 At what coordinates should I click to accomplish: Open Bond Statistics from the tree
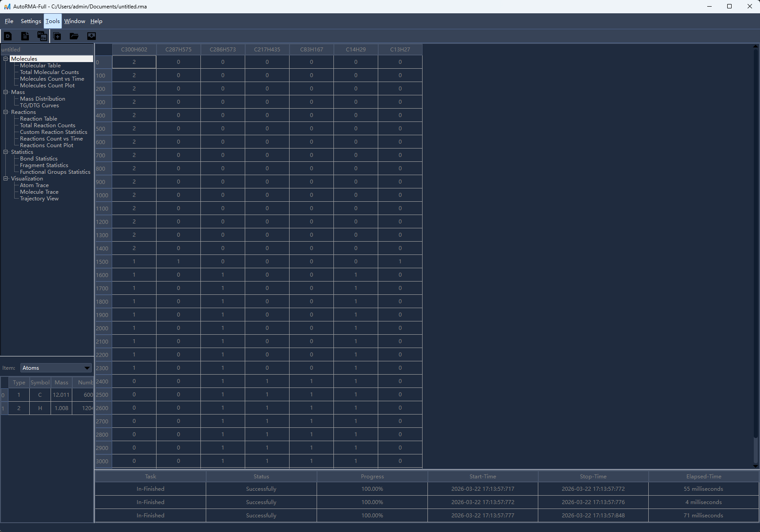click(x=39, y=159)
